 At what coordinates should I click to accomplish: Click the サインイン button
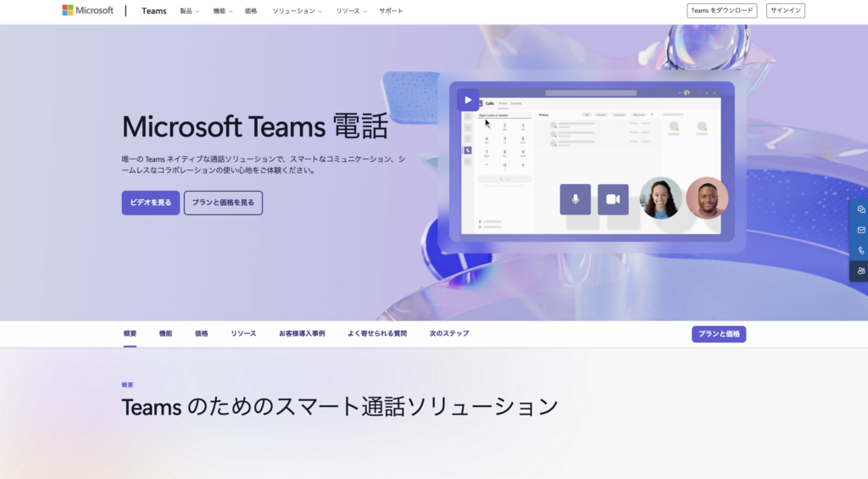[786, 10]
